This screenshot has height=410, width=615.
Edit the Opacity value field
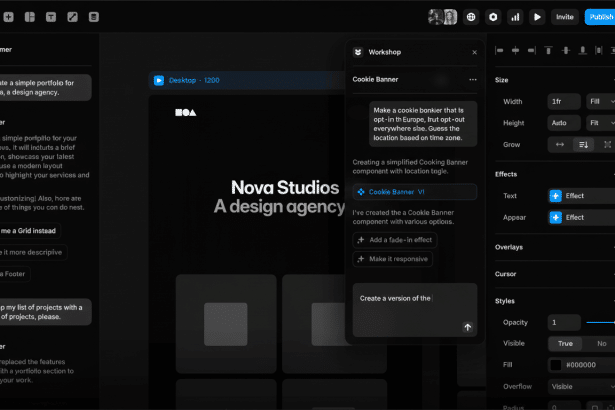coord(564,323)
